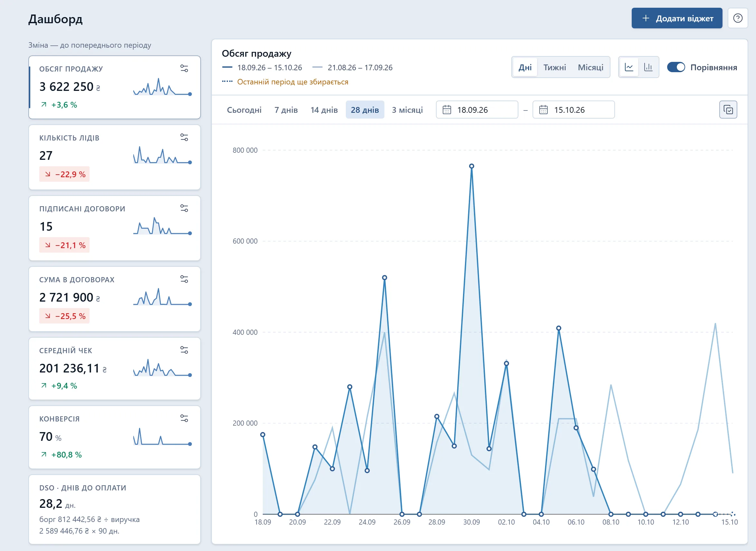
Task: Click the Додати віджет button
Action: [x=677, y=18]
